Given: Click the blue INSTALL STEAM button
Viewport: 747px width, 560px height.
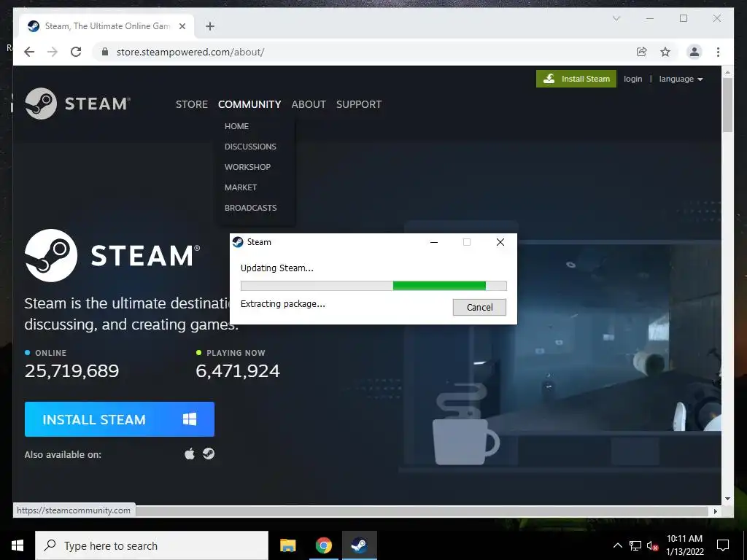Looking at the screenshot, I should pos(120,419).
